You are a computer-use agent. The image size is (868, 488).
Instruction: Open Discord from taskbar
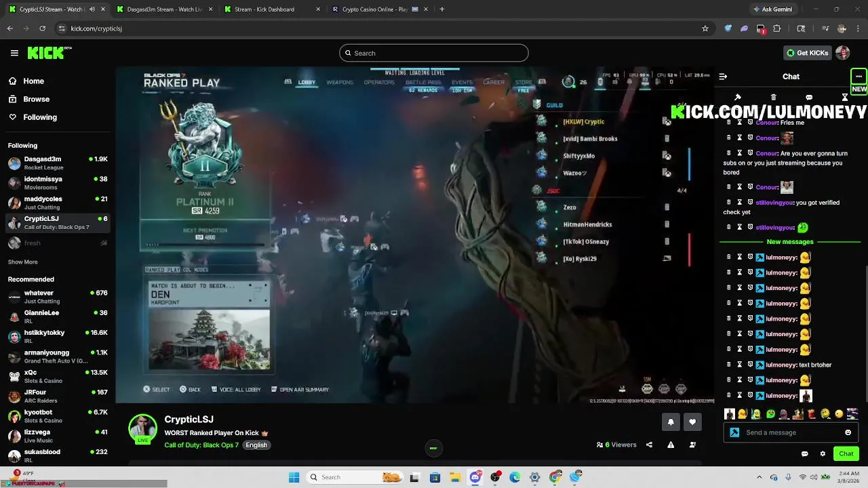coord(475,477)
